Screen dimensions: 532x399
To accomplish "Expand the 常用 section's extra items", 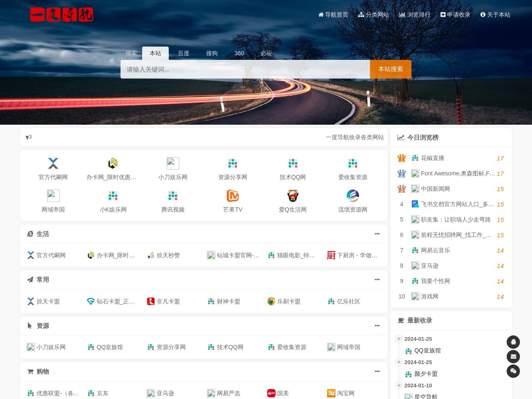I will [377, 279].
